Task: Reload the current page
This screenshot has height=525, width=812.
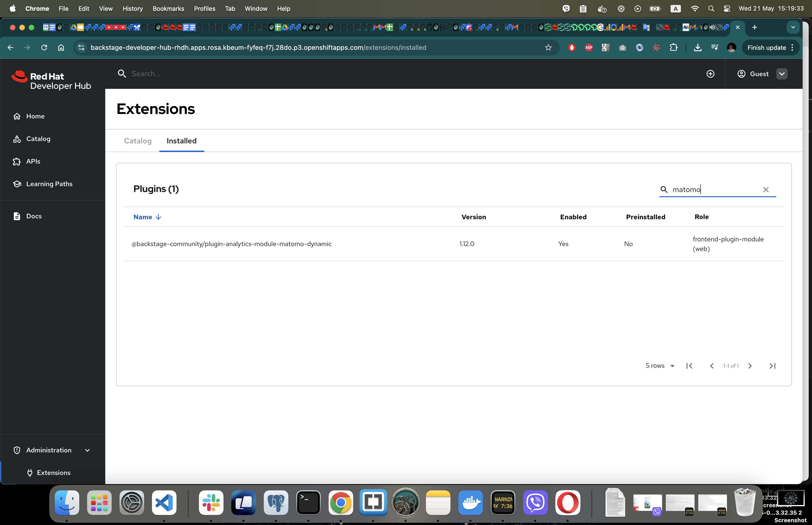Action: [x=44, y=48]
